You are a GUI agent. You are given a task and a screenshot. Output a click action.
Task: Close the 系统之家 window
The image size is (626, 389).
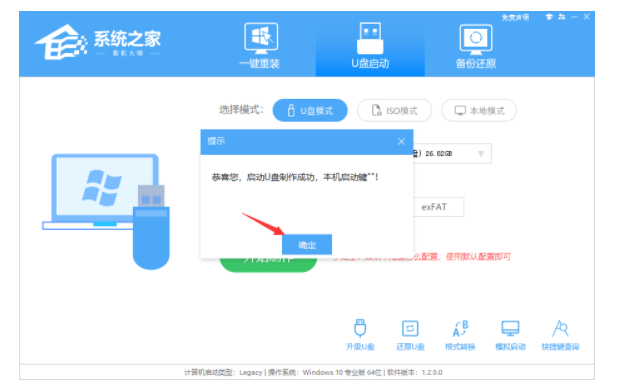pos(586,17)
